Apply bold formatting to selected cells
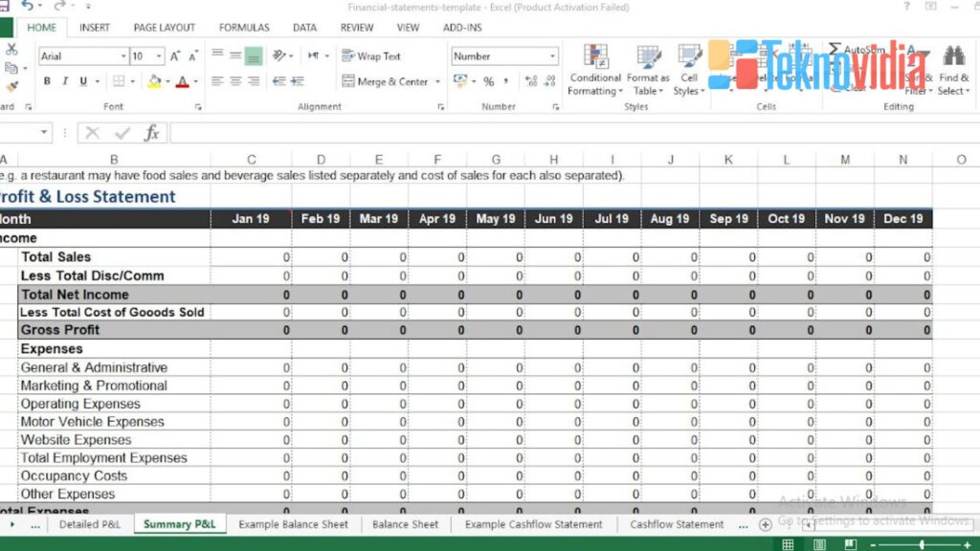Viewport: 980px width, 551px height. [x=47, y=81]
